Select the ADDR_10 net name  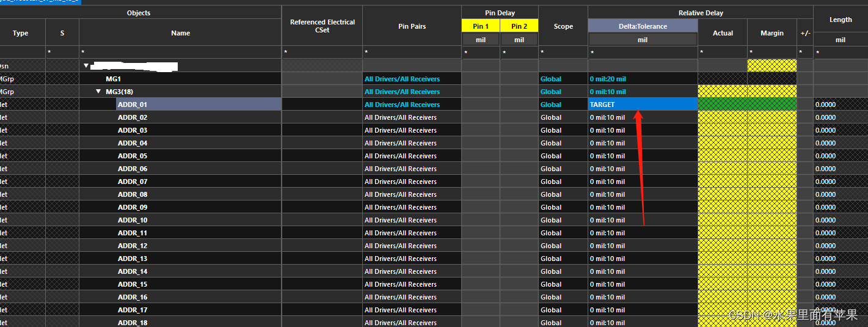tap(133, 220)
